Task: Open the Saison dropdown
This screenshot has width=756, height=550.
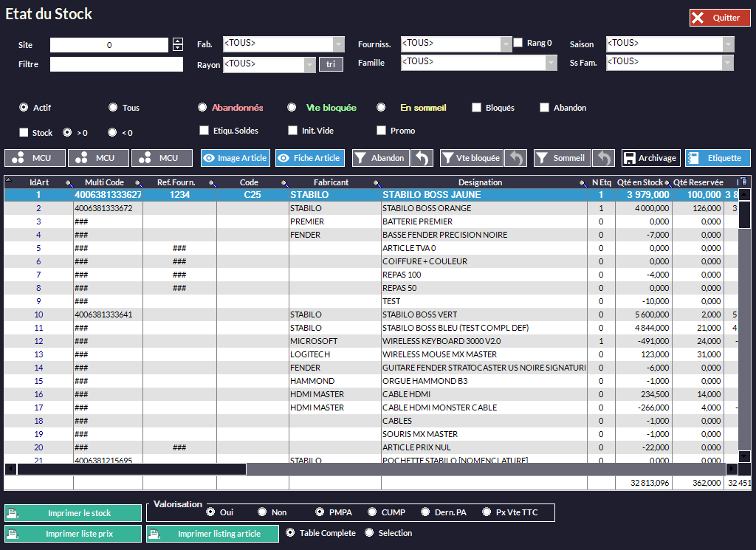Action: 728,44
